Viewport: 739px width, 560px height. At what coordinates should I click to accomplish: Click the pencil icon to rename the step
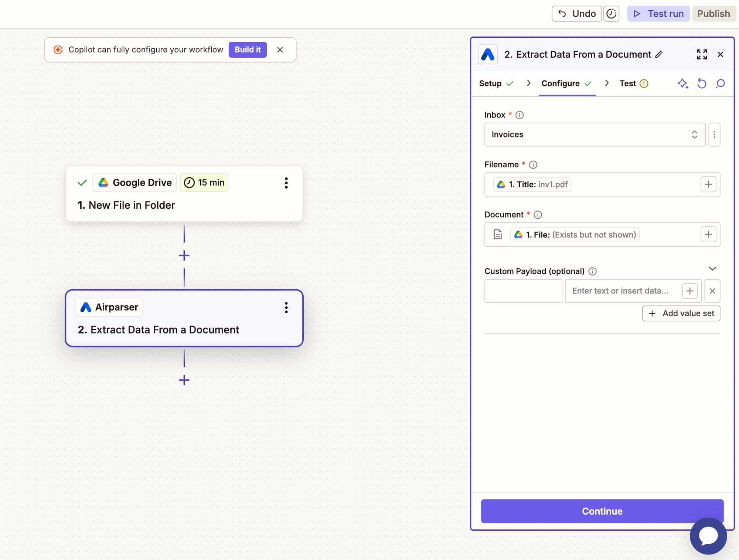tap(659, 55)
